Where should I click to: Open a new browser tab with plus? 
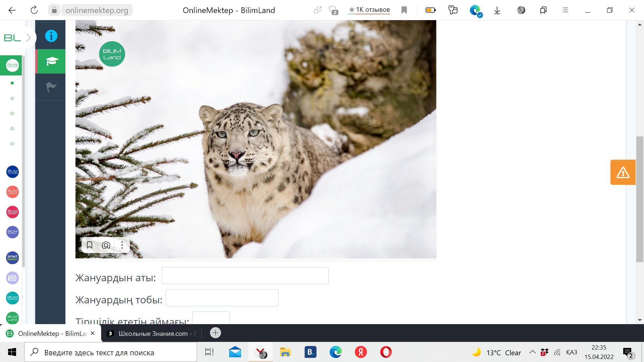coord(215,333)
